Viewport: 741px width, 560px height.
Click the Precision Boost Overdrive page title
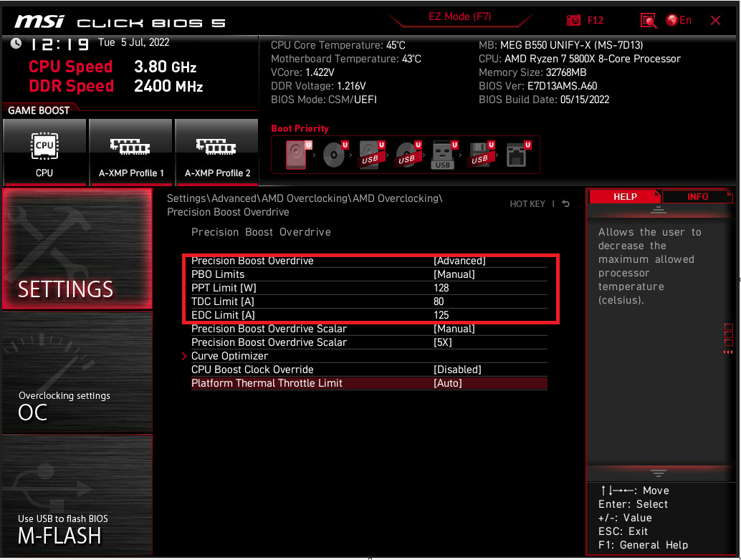coord(261,232)
